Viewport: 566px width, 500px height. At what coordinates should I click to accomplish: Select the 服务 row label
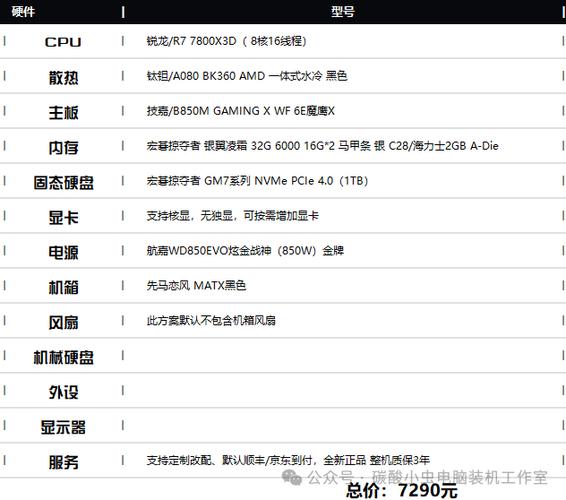(x=63, y=462)
